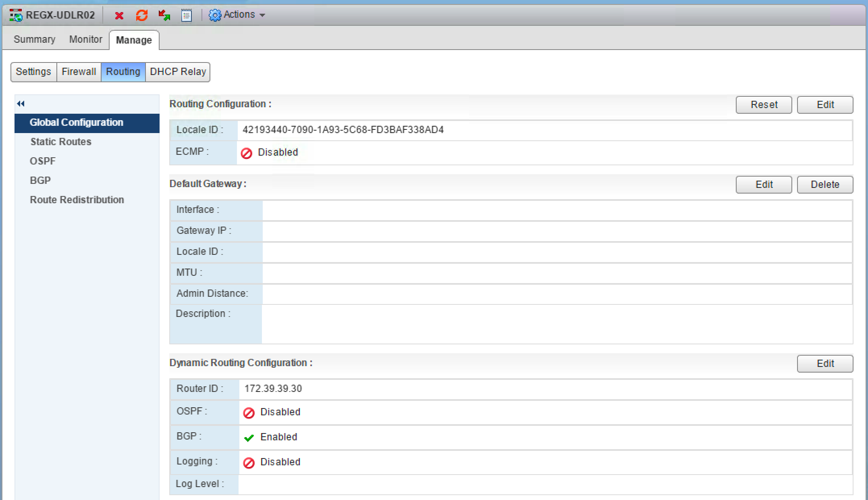Collapse the routing navigation pane

click(x=21, y=104)
